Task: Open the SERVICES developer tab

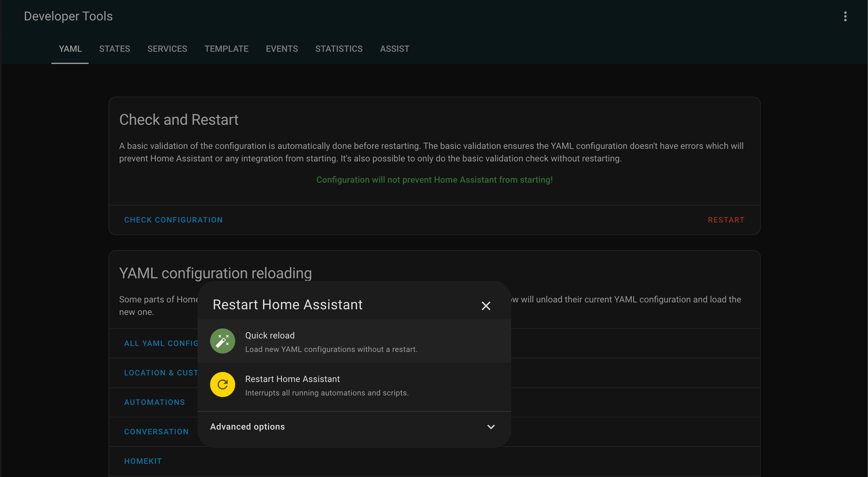Action: tap(168, 49)
